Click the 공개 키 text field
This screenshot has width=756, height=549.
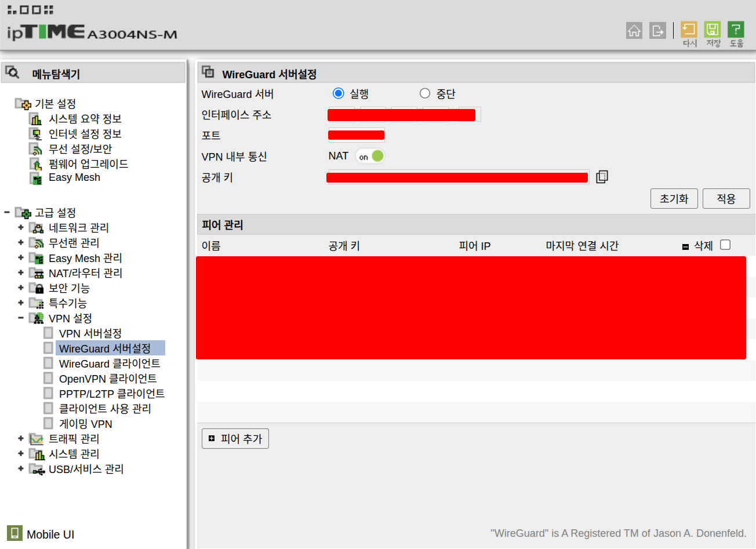pos(458,177)
